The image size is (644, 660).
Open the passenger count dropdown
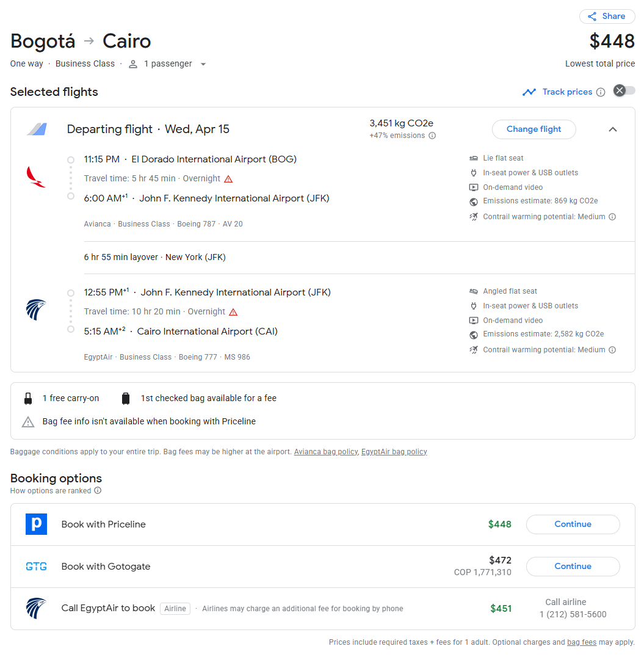coord(203,64)
